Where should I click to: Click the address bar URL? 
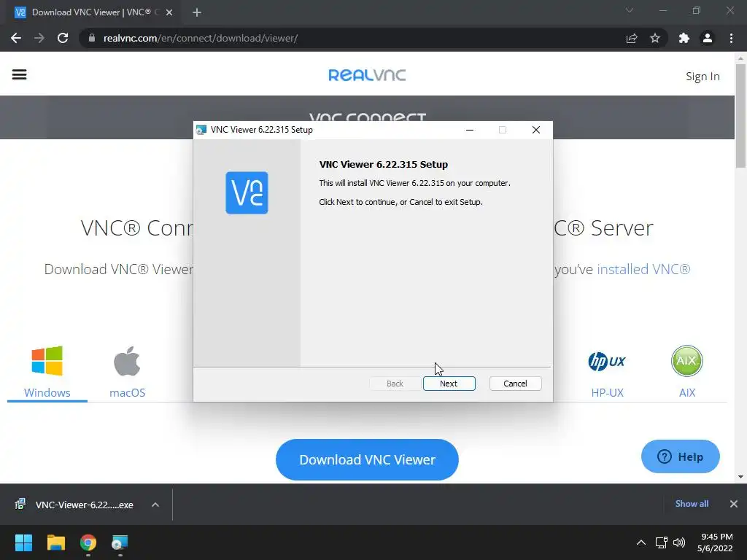(200, 38)
